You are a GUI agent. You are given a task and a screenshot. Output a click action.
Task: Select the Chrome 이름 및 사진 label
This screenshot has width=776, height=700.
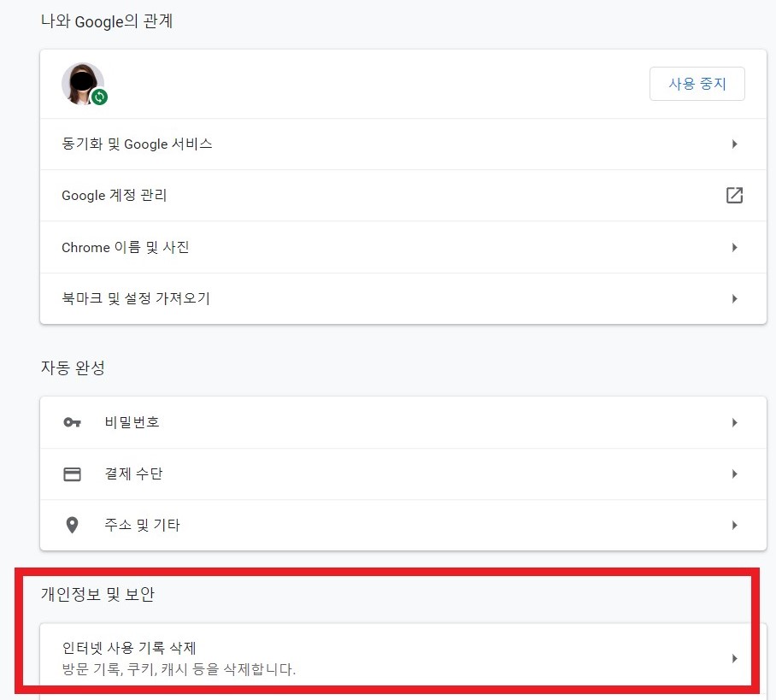(126, 247)
